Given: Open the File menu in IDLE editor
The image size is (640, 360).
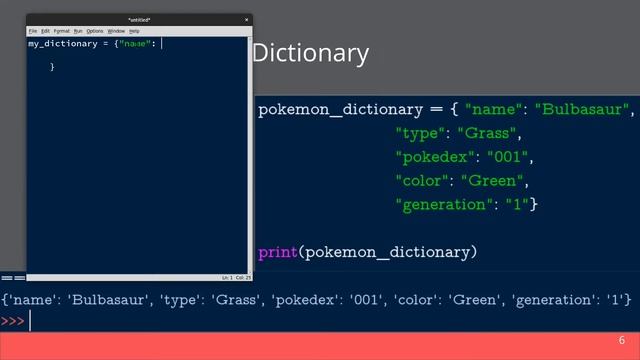Looking at the screenshot, I should [x=33, y=31].
